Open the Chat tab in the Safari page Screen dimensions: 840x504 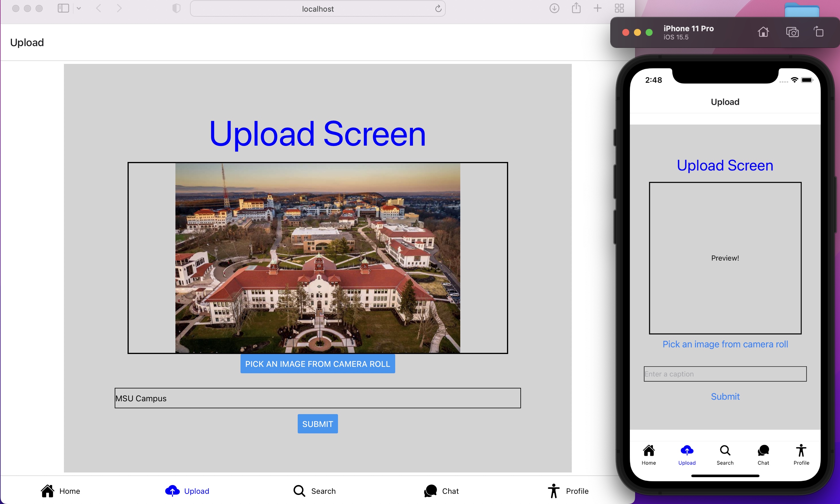pos(441,491)
